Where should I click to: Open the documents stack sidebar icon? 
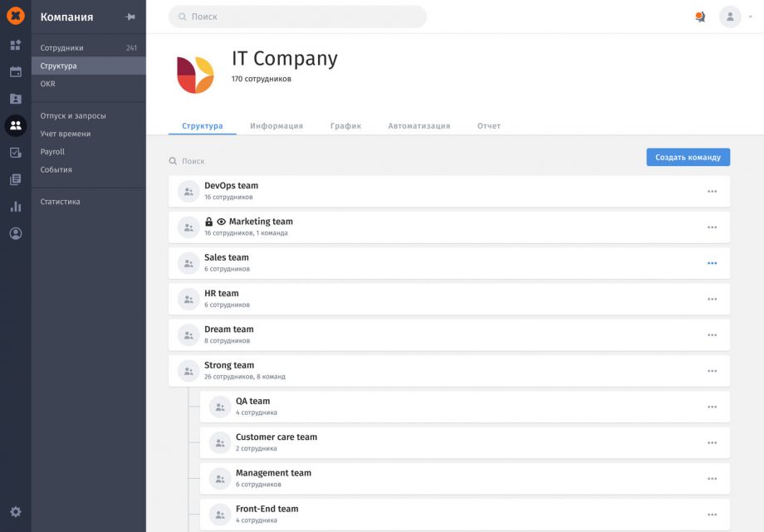[x=15, y=179]
